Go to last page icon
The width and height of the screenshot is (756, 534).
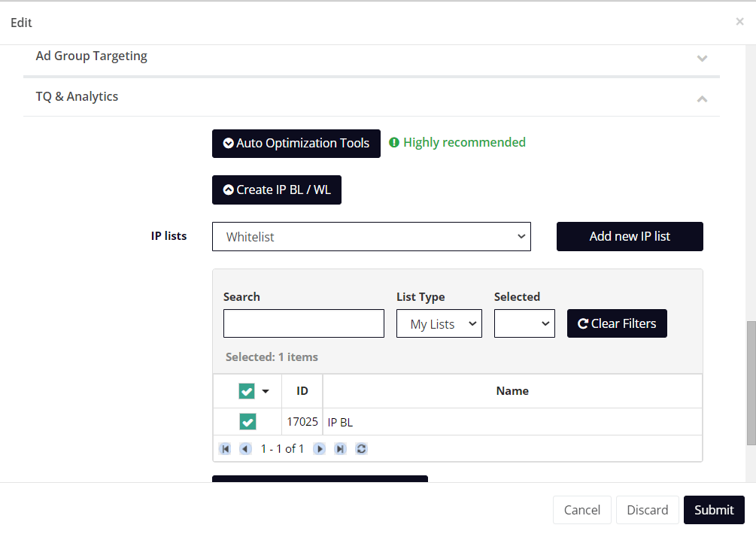341,449
